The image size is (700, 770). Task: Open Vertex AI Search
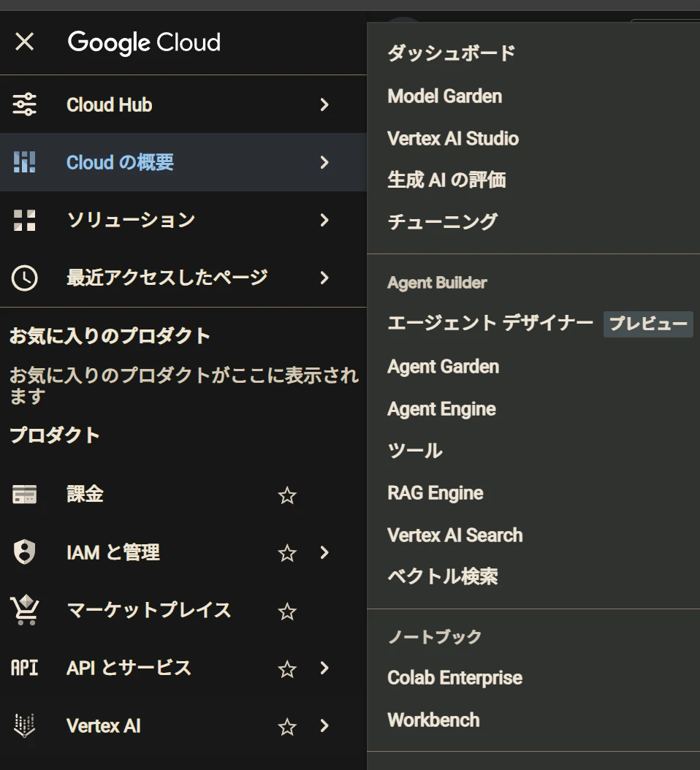click(455, 535)
